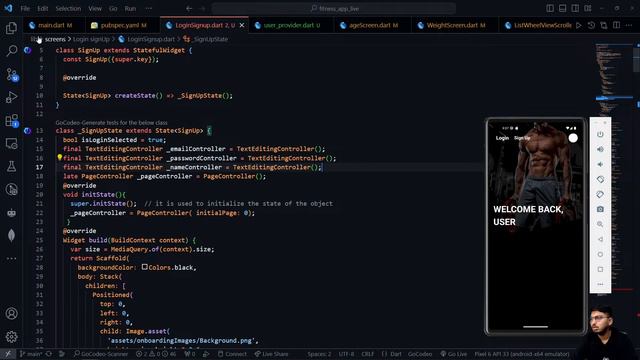The width and height of the screenshot is (640, 360).
Task: Click the Colors.black color swatch
Action: tap(144, 267)
